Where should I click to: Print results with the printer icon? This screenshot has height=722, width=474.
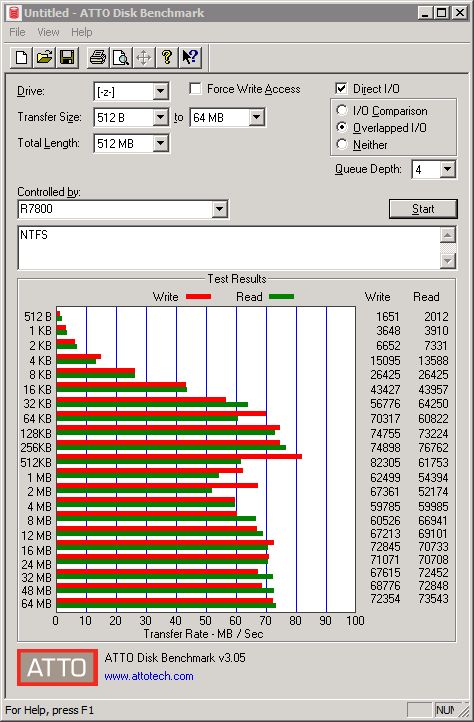point(98,58)
